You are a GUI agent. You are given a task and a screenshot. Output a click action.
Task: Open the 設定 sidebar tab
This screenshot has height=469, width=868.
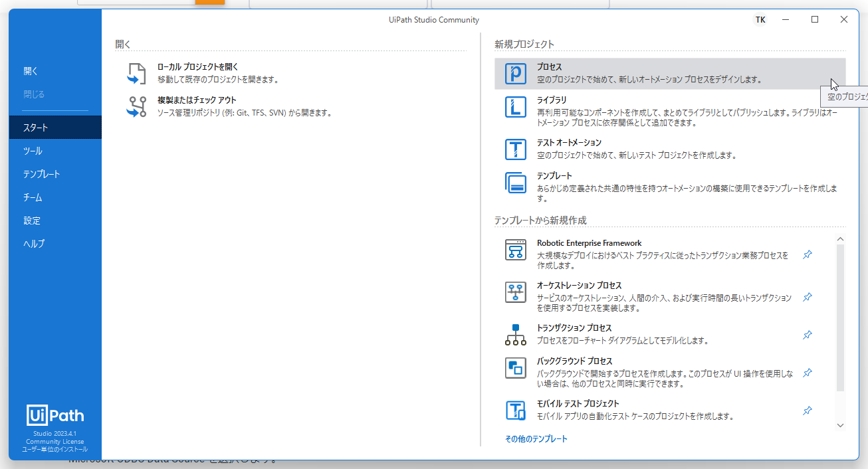coord(55,221)
